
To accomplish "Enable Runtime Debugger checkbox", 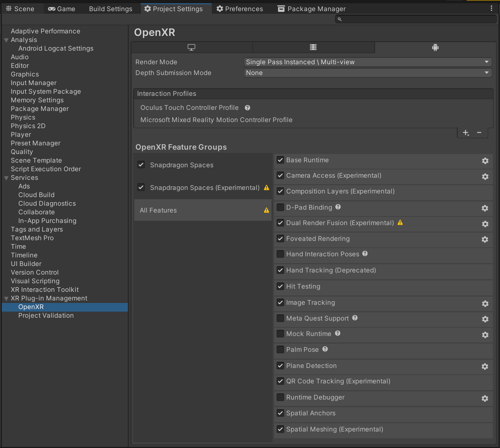I will [281, 397].
